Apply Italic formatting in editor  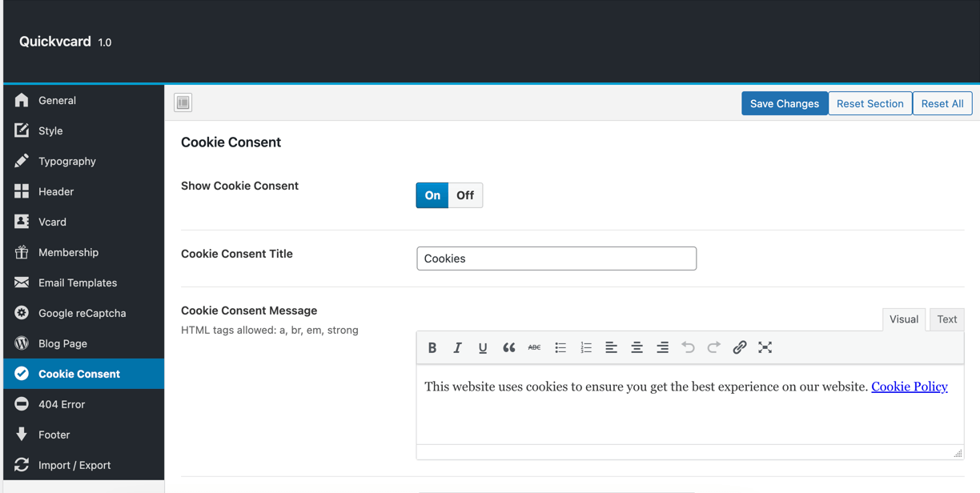[457, 347]
